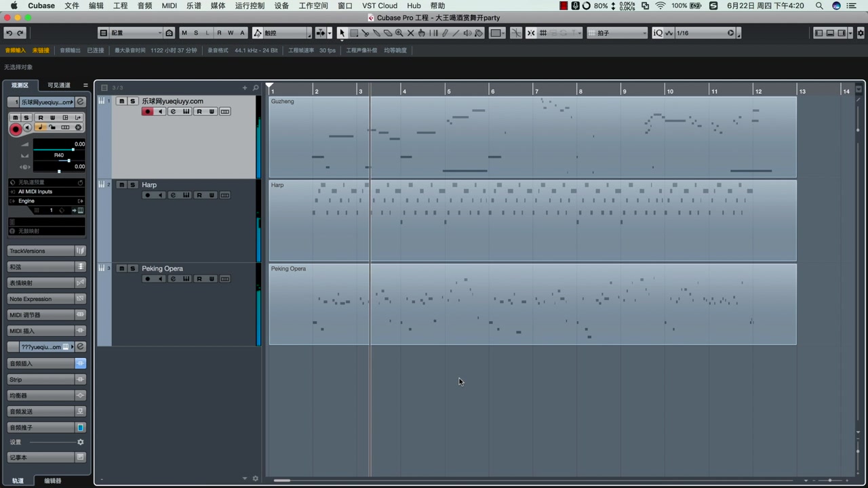The width and height of the screenshot is (868, 488).
Task: Select the Split scissors tool
Action: click(365, 33)
